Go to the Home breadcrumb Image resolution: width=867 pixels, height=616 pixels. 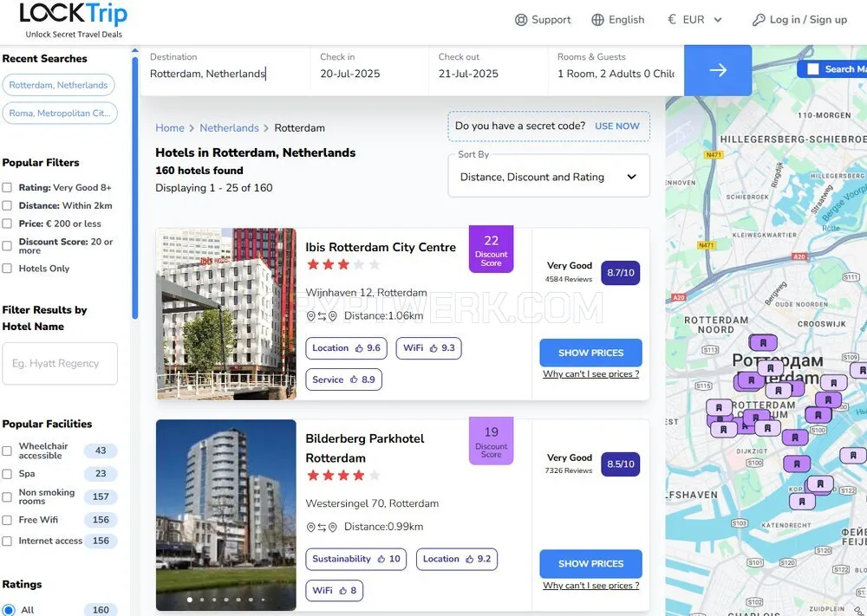[170, 127]
